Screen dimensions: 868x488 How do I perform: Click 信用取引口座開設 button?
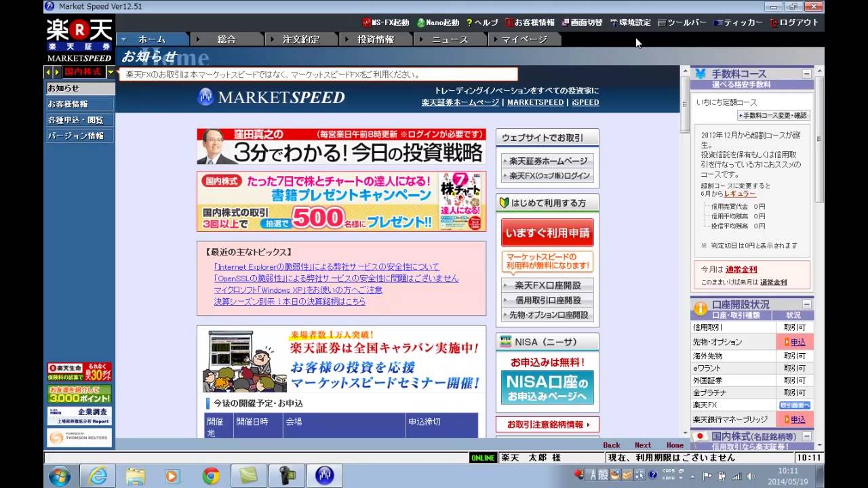point(547,300)
